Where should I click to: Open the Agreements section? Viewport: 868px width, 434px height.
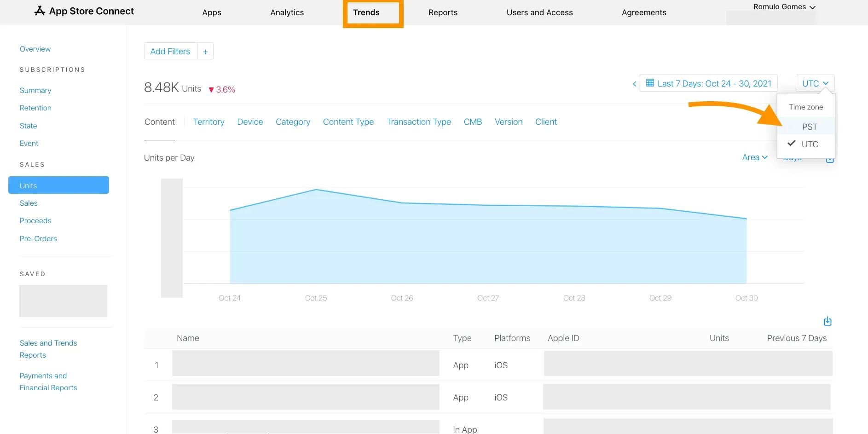click(x=644, y=12)
